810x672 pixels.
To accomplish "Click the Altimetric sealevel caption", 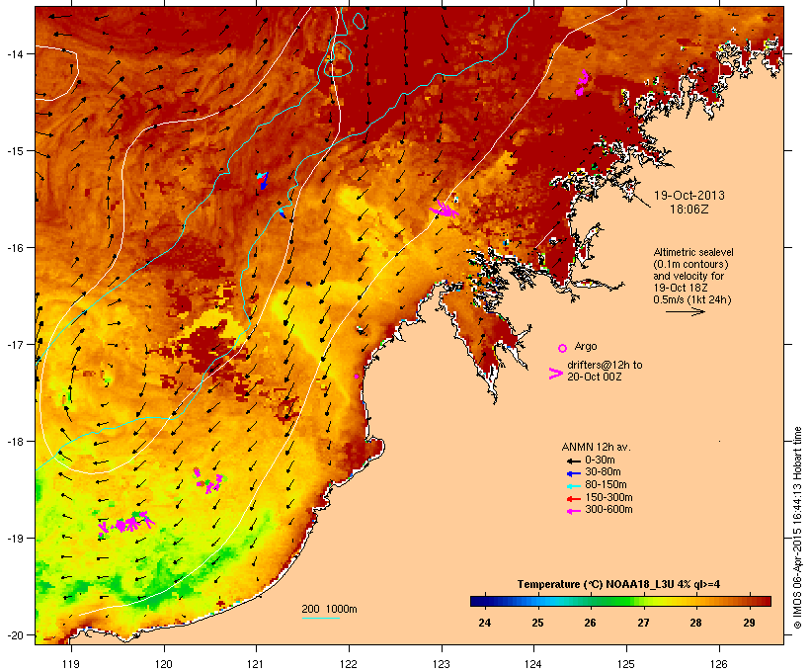I will point(693,252).
